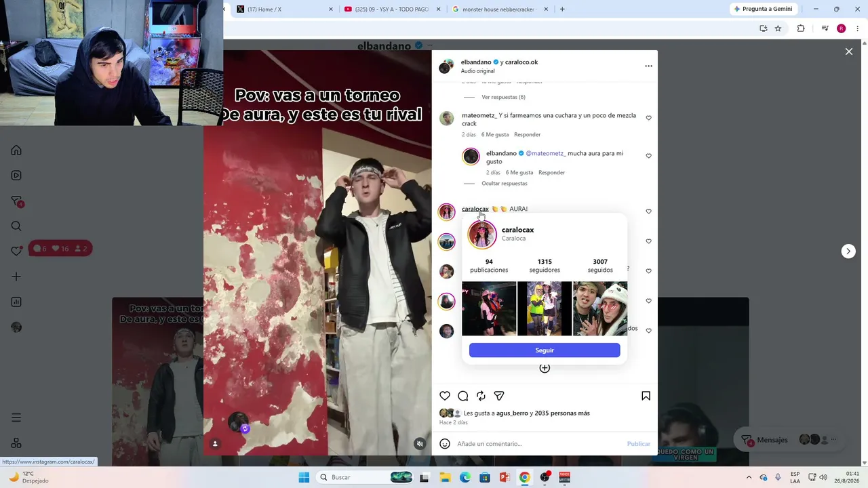Open Instagram search in sidebar
Image resolution: width=868 pixels, height=488 pixels.
(x=16, y=226)
